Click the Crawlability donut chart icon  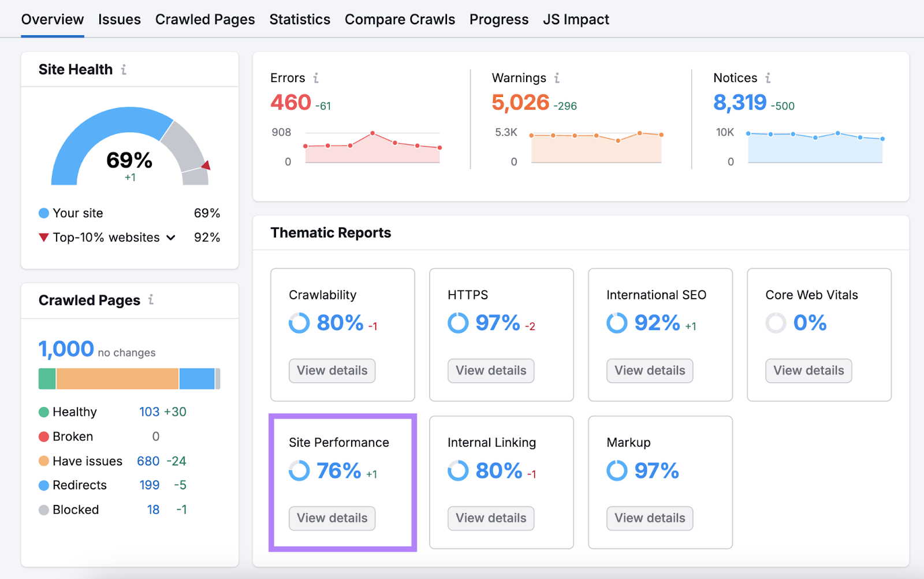[299, 323]
